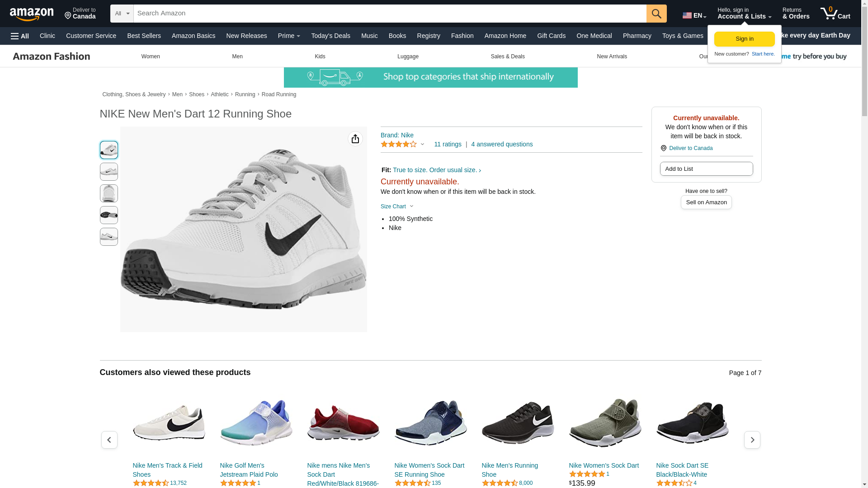This screenshot has height=488, width=868.
Task: Open Today's Deals
Action: 330,36
